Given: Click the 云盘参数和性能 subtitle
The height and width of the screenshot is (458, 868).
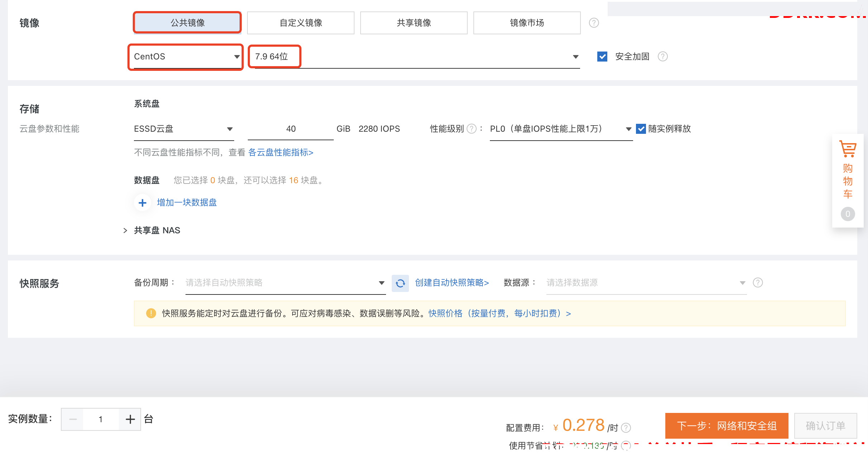Looking at the screenshot, I should coord(49,129).
